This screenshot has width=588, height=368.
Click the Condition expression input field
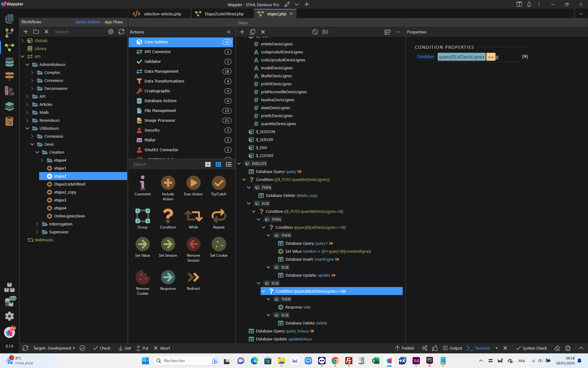click(479, 57)
